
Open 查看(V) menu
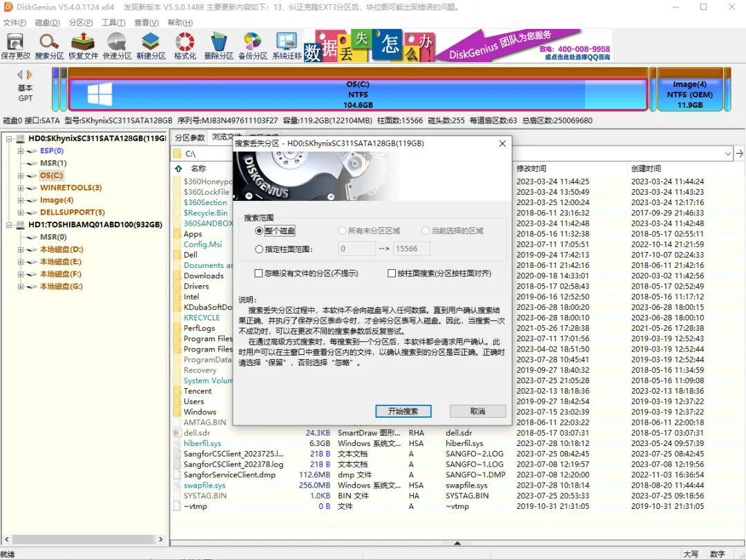[x=146, y=22]
